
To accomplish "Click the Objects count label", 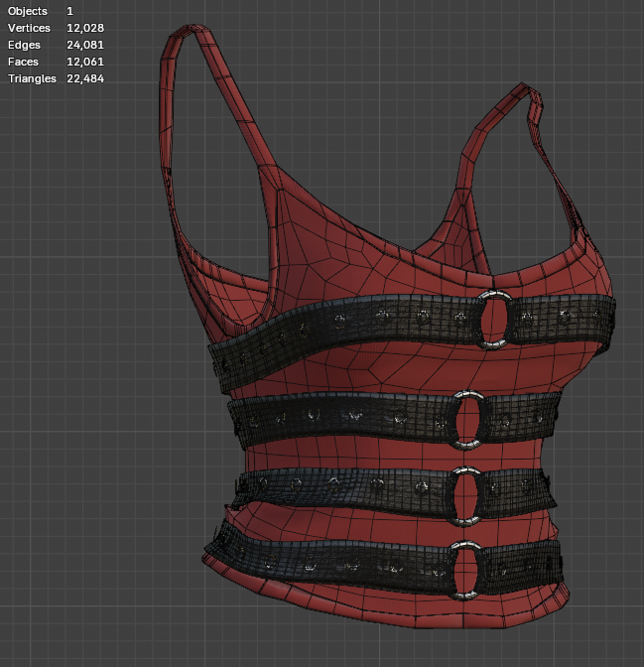I will 28,11.
